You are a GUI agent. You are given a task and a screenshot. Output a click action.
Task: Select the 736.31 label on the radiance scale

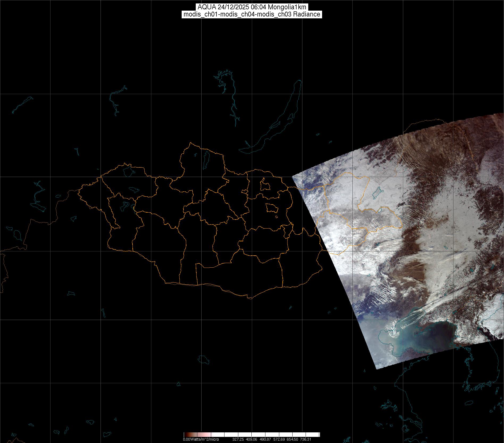(305, 439)
